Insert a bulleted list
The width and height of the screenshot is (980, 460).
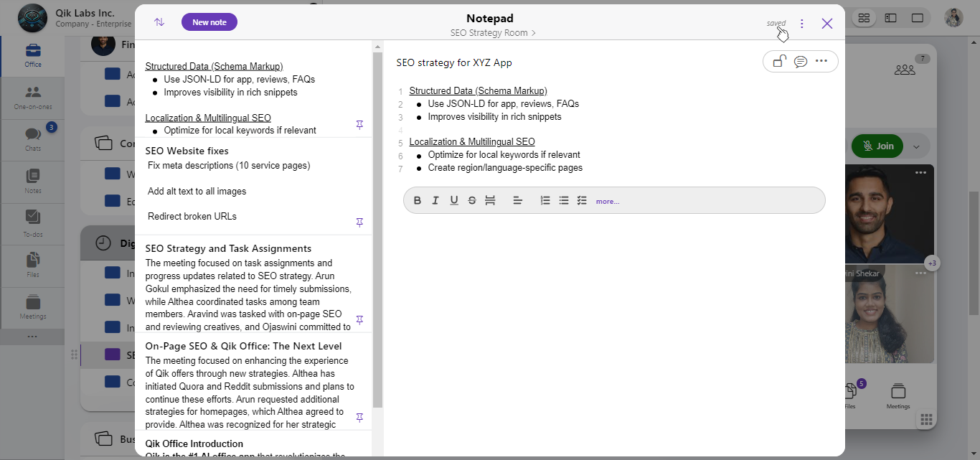pos(564,201)
